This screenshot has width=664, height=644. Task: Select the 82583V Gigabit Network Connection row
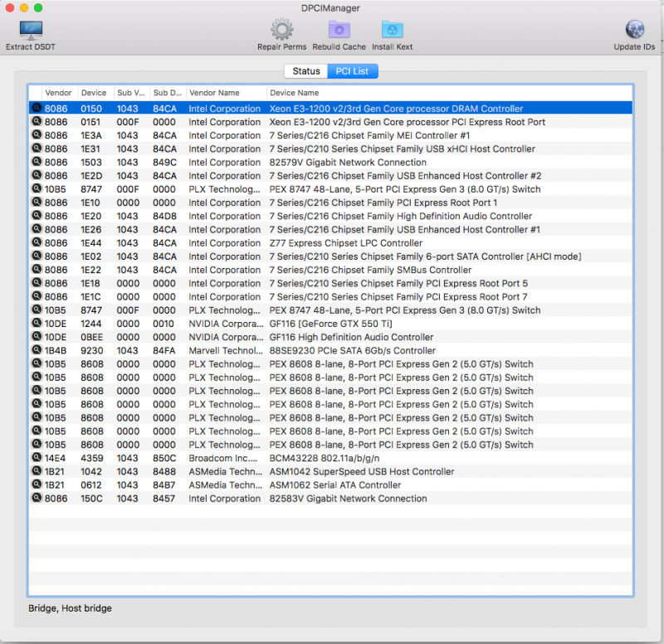pyautogui.click(x=348, y=499)
